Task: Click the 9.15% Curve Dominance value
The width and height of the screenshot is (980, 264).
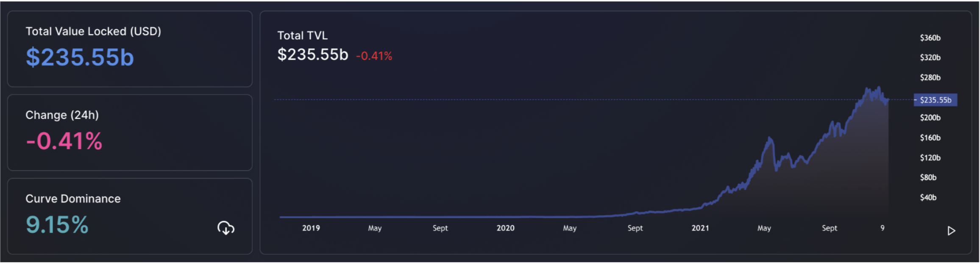Action: coord(57,225)
